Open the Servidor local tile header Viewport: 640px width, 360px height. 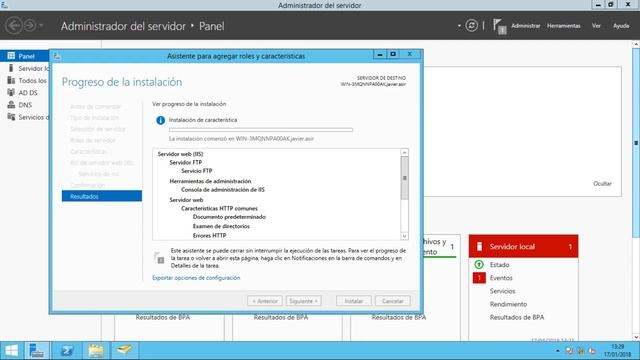[x=523, y=247]
